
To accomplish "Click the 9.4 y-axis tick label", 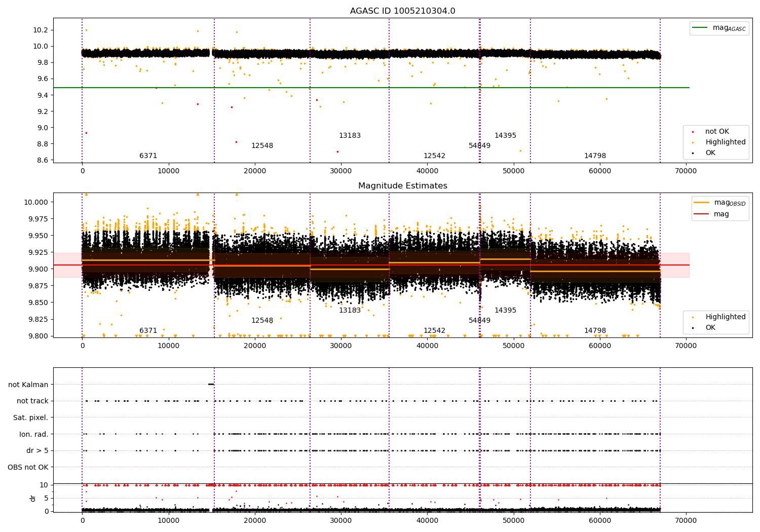I will click(43, 95).
